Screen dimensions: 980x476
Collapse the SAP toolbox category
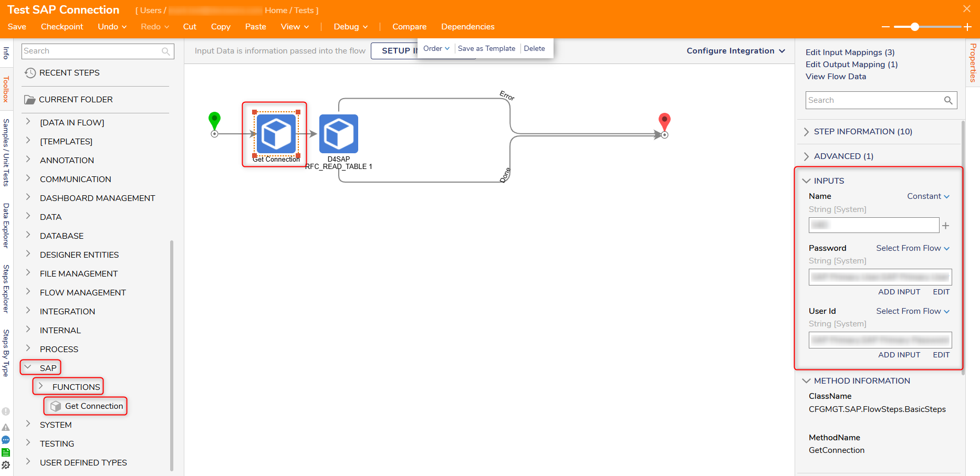click(x=28, y=367)
